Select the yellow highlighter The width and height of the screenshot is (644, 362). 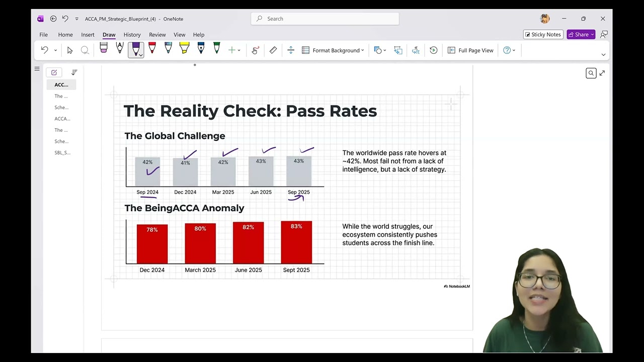click(x=184, y=48)
